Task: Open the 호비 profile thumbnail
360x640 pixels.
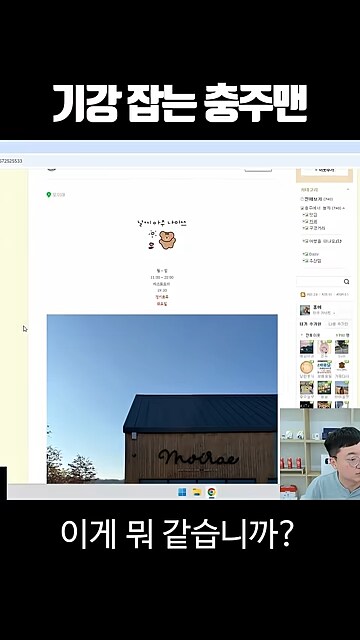Action: tap(305, 310)
